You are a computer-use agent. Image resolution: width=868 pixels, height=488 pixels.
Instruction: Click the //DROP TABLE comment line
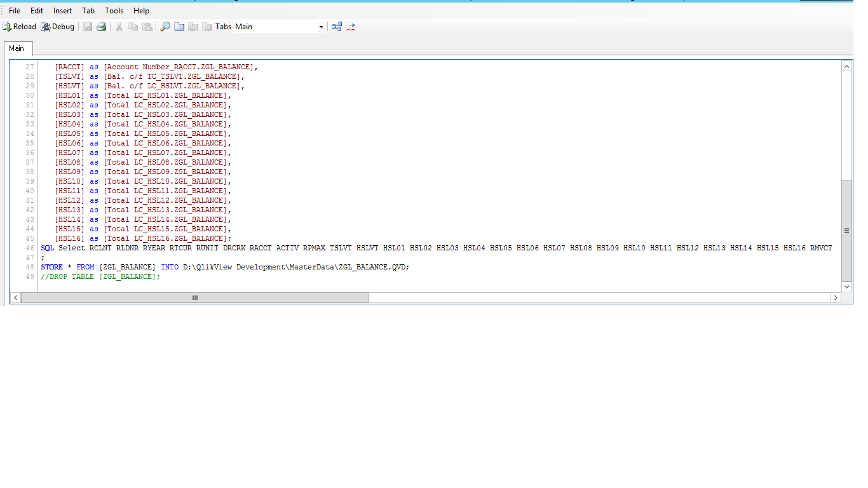pos(101,276)
